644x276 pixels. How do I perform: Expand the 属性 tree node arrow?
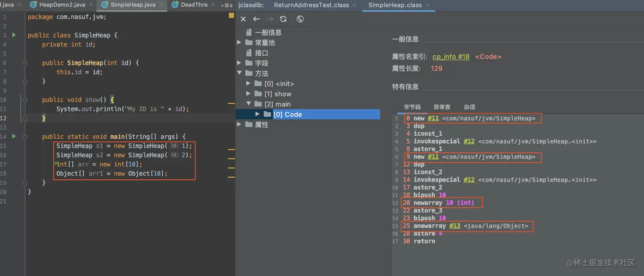[239, 125]
